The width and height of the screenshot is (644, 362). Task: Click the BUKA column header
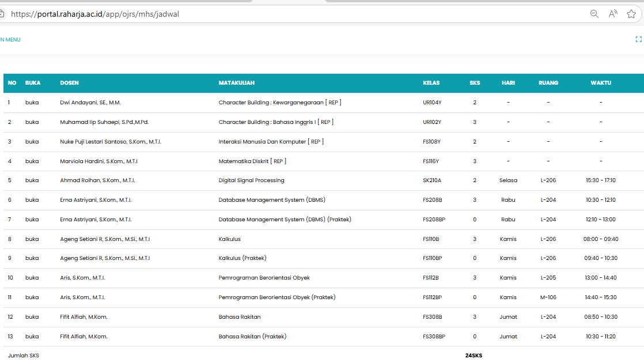click(x=33, y=83)
